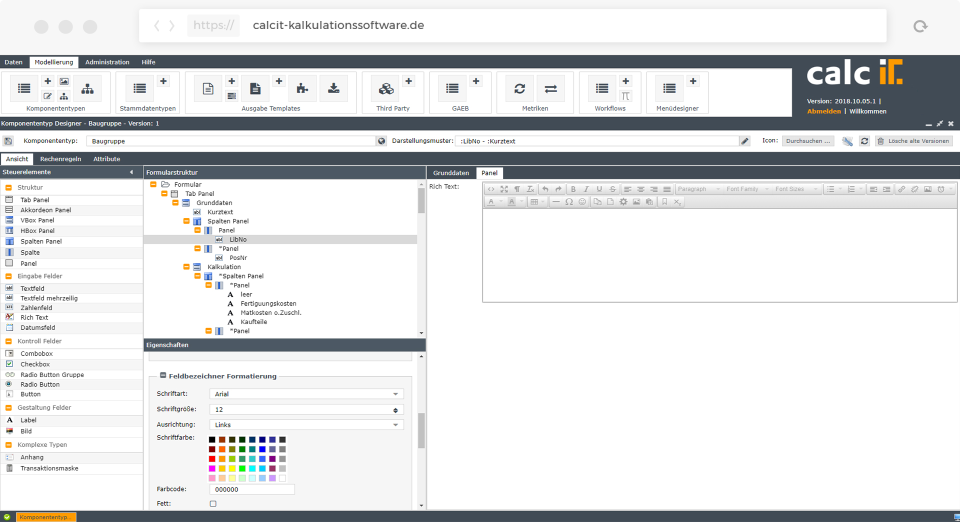Open the Paragraph format dropdown
960x522 pixels.
[x=697, y=189]
